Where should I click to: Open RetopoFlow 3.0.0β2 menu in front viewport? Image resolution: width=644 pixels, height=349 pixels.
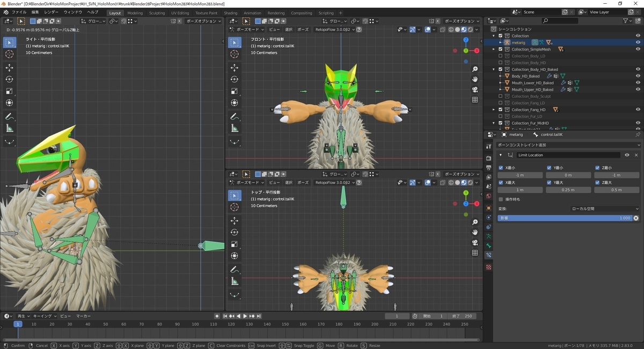point(336,30)
